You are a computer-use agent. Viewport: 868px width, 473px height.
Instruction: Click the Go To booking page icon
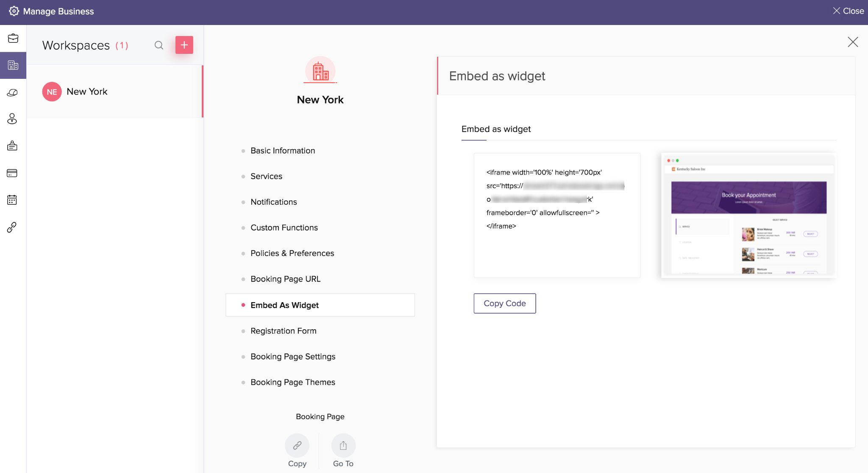click(x=343, y=445)
